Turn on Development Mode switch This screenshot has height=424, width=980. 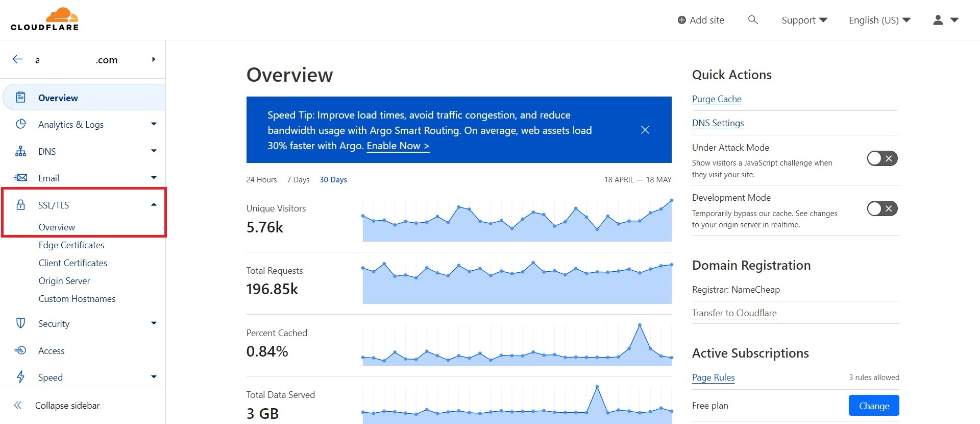[x=882, y=208]
